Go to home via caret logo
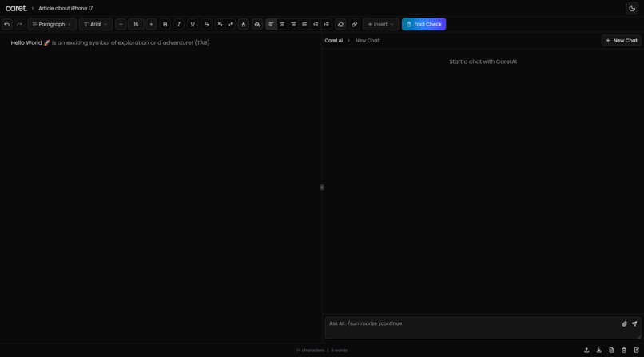This screenshot has width=644, height=357. click(16, 8)
